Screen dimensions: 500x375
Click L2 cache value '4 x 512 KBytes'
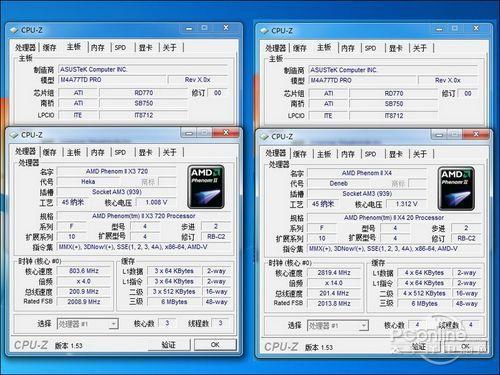[x=424, y=293]
